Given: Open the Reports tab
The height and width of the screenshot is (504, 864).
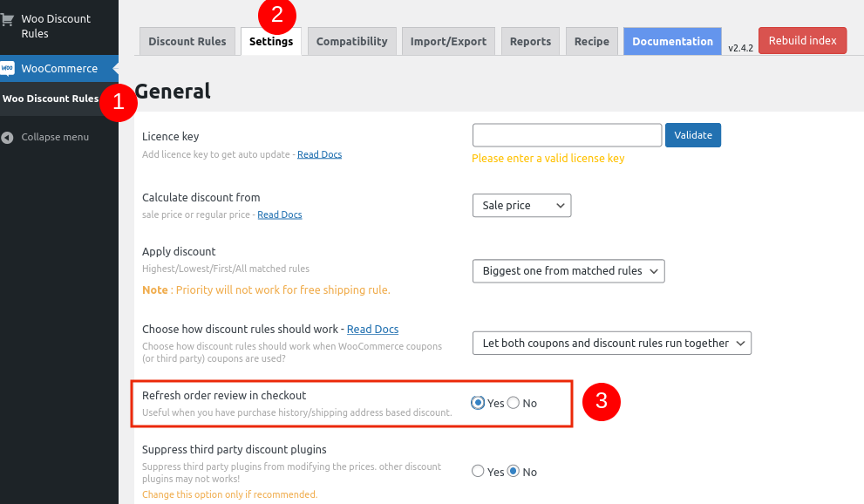Looking at the screenshot, I should [530, 41].
